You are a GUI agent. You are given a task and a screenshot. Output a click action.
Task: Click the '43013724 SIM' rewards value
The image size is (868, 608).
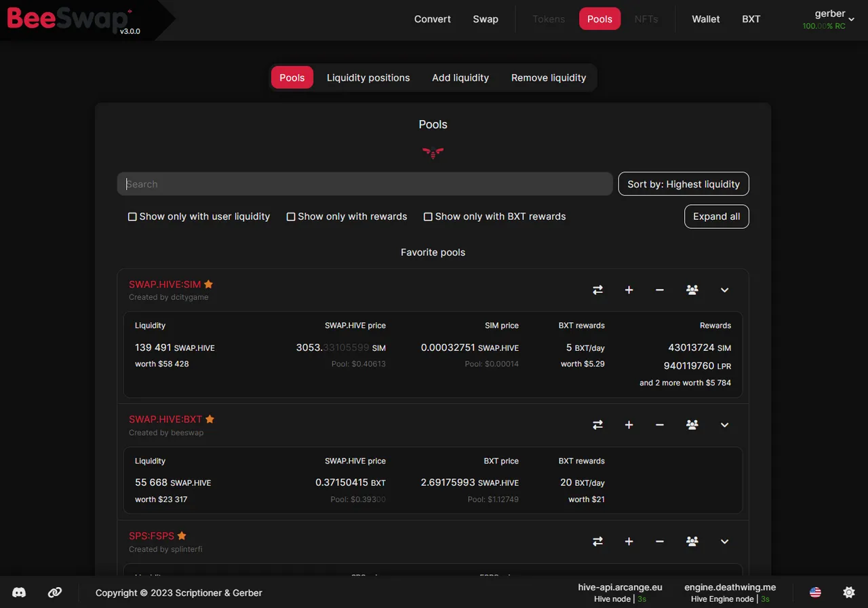[x=699, y=347]
